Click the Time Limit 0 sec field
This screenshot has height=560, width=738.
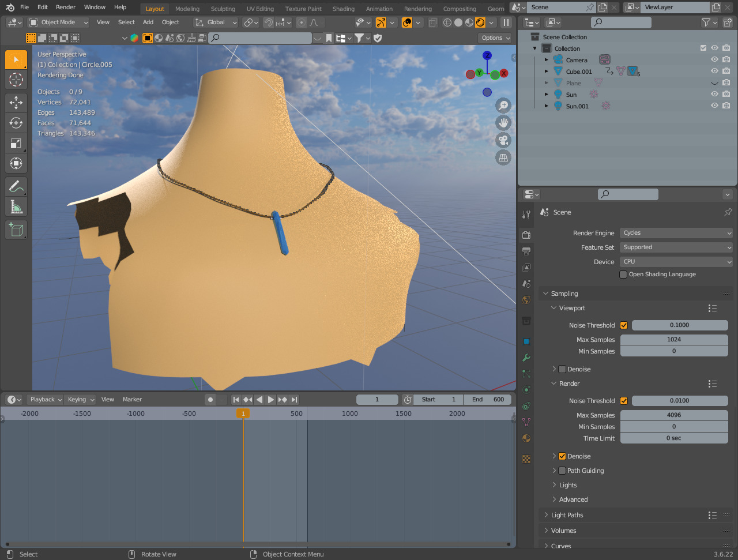click(x=674, y=438)
